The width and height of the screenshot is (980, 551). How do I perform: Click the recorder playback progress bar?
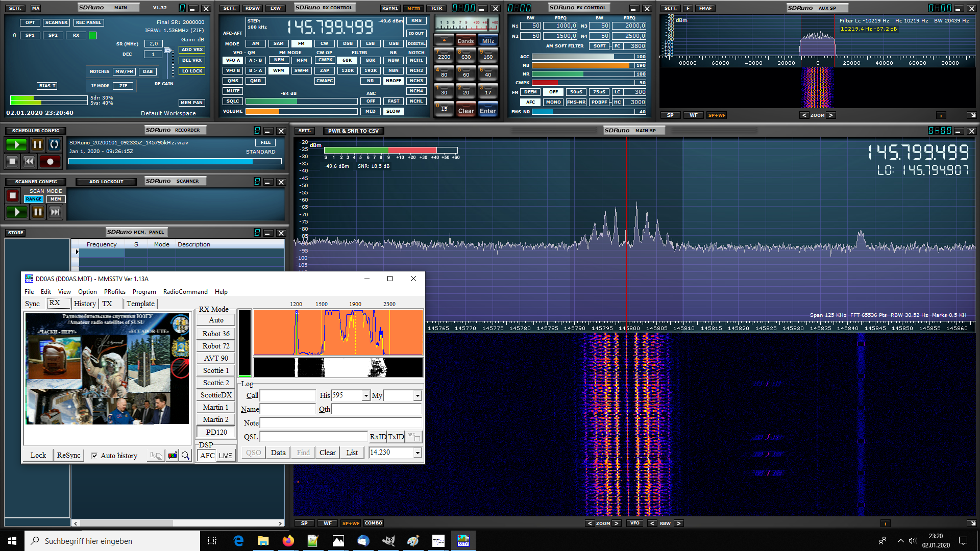tap(175, 161)
